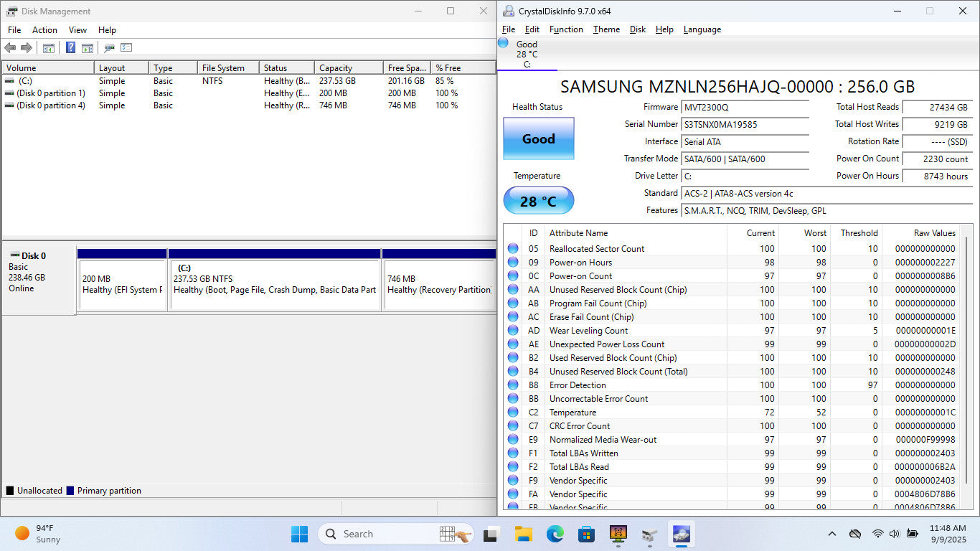
Task: Click the Back arrow in Disk Management toolbar
Action: pos(10,48)
